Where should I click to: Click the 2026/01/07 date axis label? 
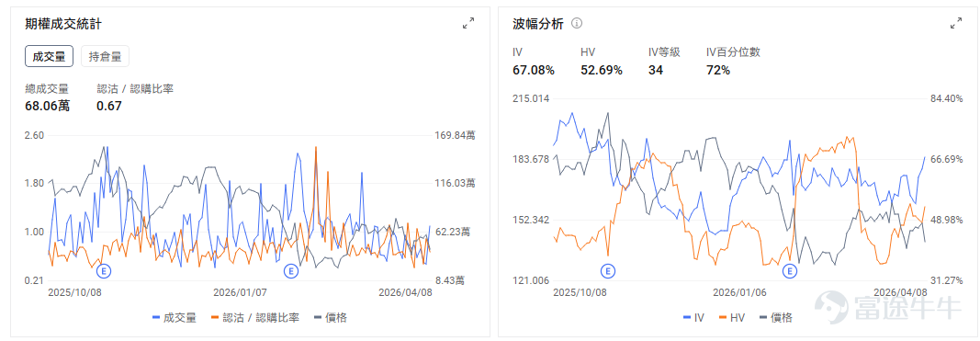239,292
